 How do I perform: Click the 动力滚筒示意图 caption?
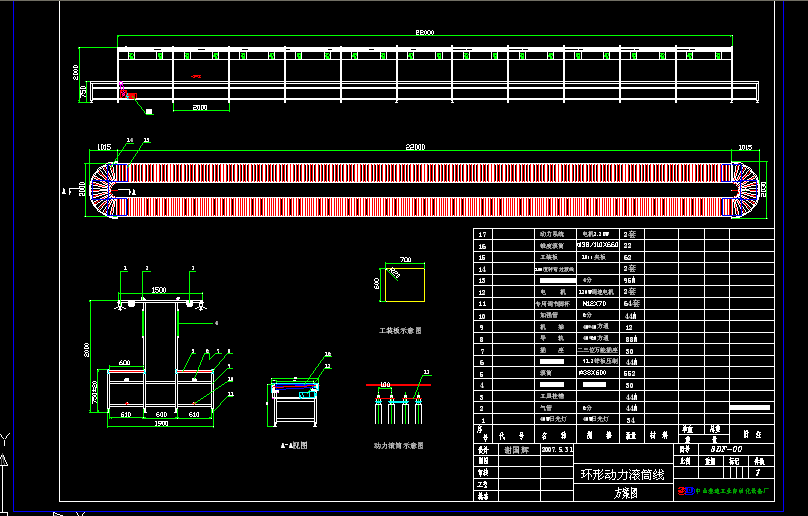pyautogui.click(x=398, y=444)
